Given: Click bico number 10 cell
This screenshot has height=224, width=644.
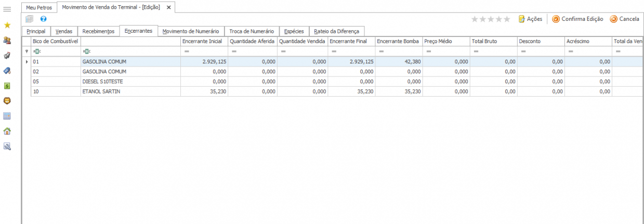Looking at the screenshot, I should 56,91.
